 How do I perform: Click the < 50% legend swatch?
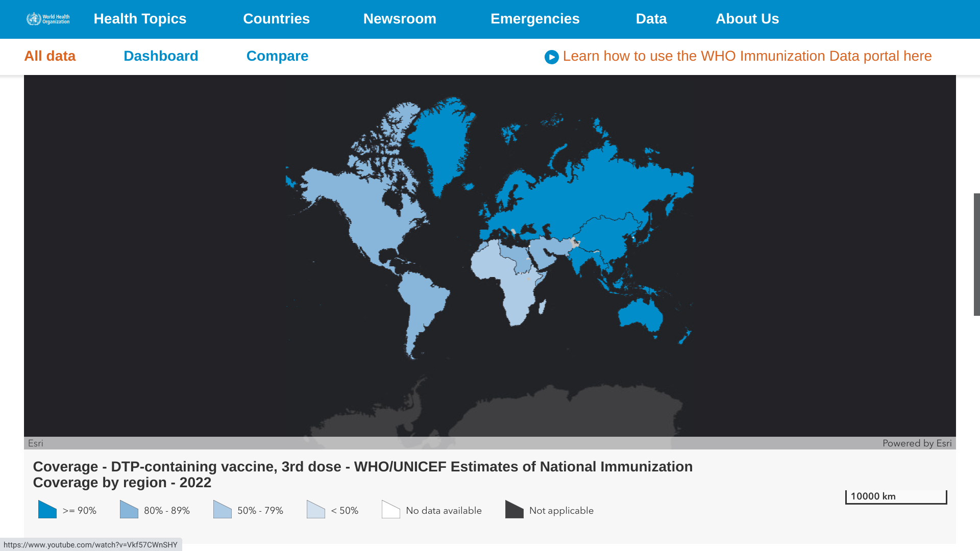coord(316,510)
